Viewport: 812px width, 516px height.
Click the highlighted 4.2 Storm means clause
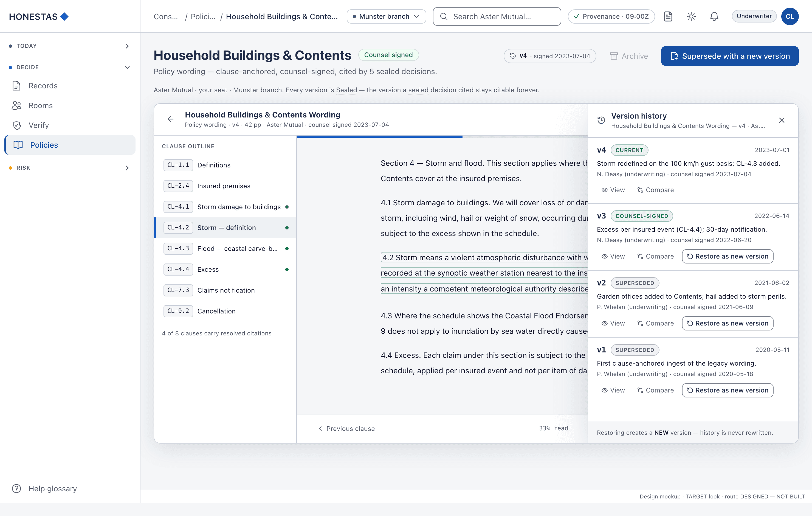pyautogui.click(x=484, y=273)
